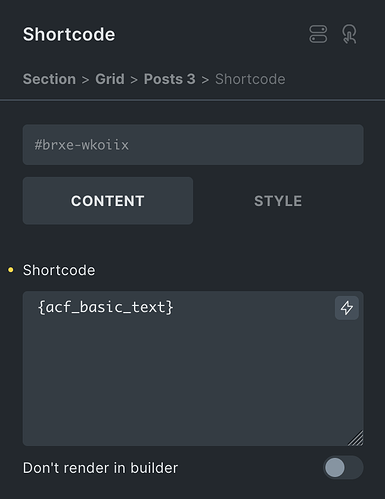Click the arrow separator after Section

[x=86, y=80]
